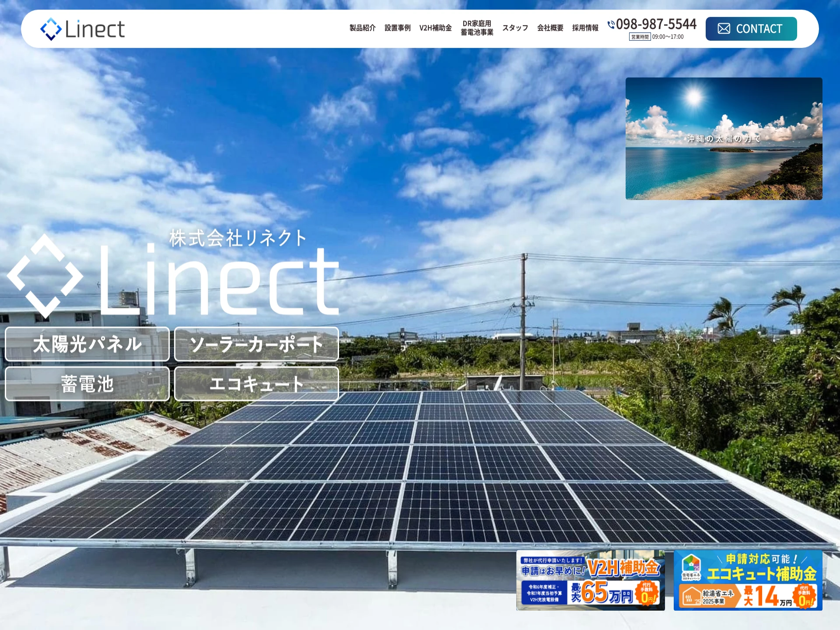The height and width of the screenshot is (630, 840).
Task: Select スタッフ in the top navigation
Action: pos(515,28)
